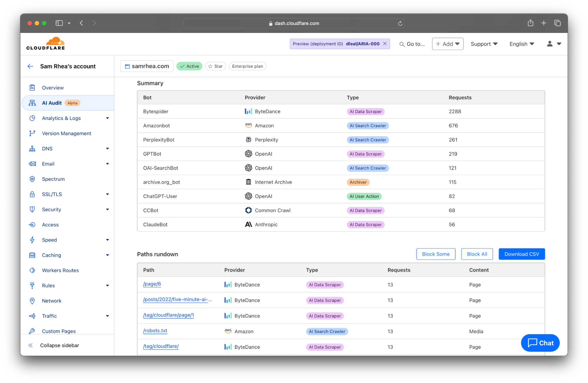Screen dimensions: 588x383
Task: Open the English language dropdown
Action: pos(521,44)
